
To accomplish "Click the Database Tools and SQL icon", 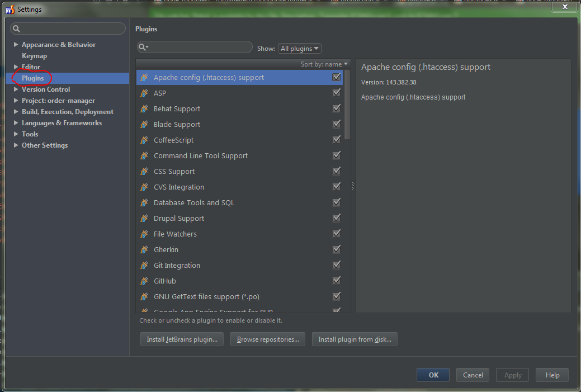I will click(x=144, y=202).
